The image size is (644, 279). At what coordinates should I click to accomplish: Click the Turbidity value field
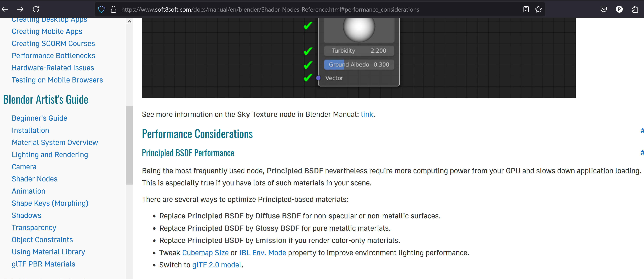pyautogui.click(x=359, y=51)
